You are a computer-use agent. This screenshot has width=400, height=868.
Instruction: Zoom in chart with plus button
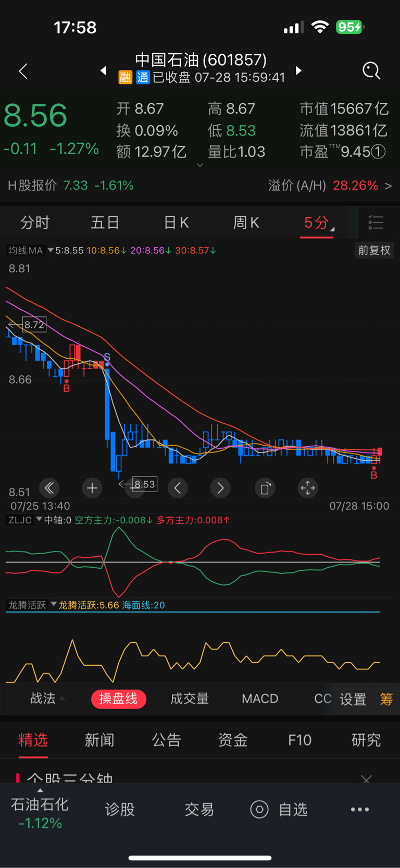(92, 488)
